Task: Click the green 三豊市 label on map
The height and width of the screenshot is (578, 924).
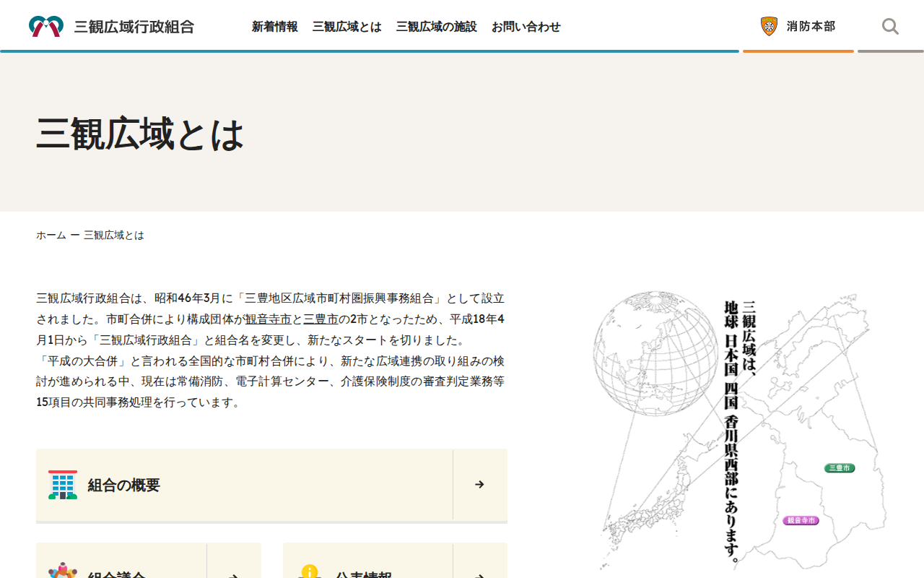Action: [x=840, y=468]
